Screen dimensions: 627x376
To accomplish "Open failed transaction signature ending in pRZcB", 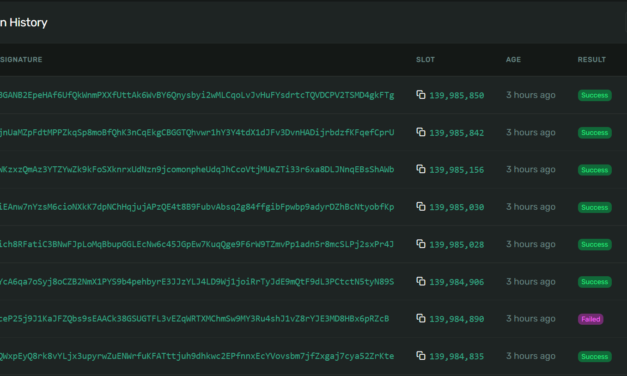I will point(195,319).
